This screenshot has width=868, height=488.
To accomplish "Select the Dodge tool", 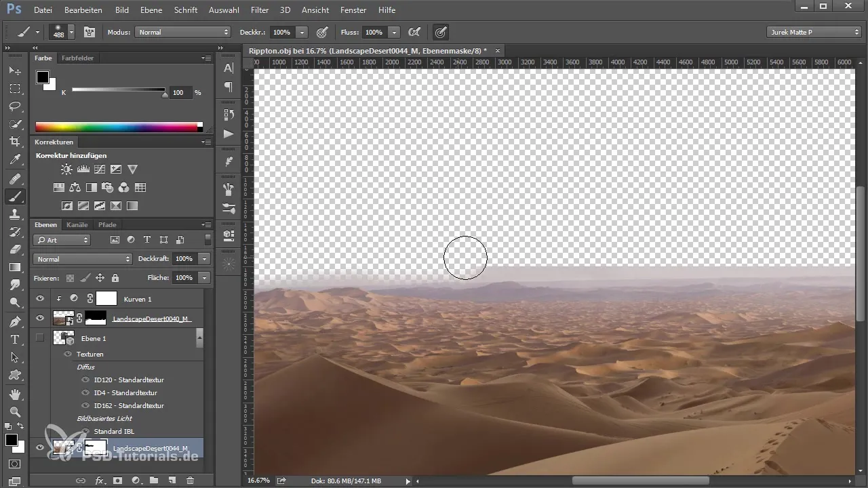I will (15, 302).
